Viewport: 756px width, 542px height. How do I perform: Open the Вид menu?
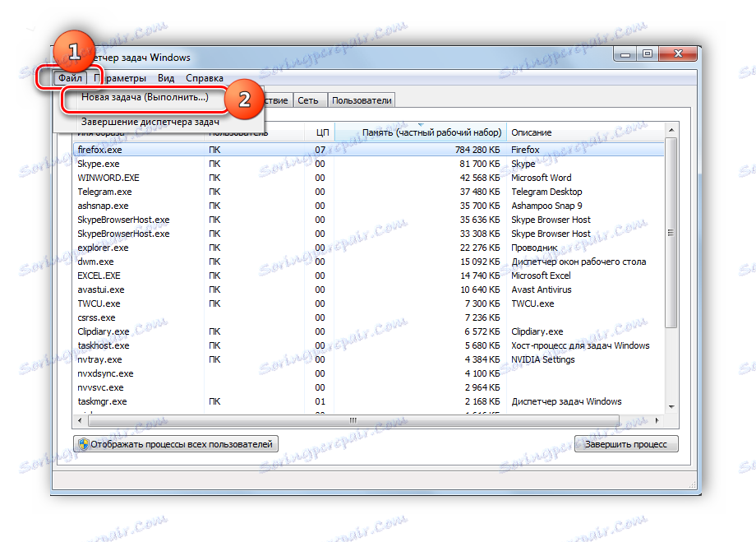click(x=166, y=78)
